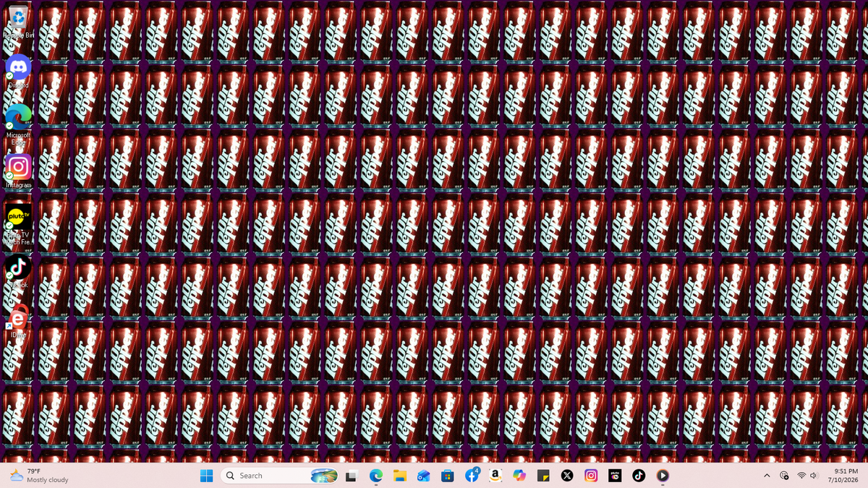Open Facebook from the taskbar
868x488 pixels.
click(x=472, y=476)
